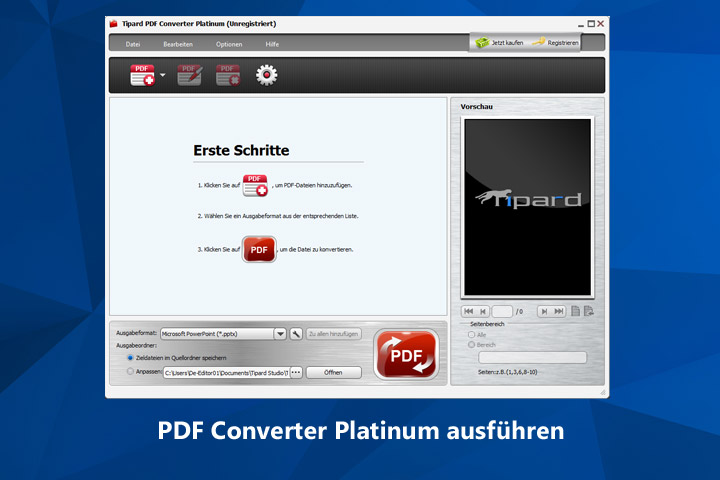
Task: Open the Optionen menu
Action: coord(229,45)
